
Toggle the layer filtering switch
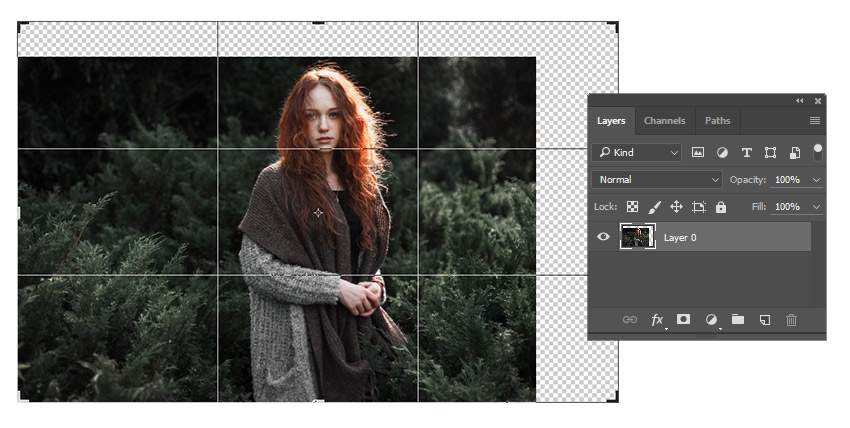(817, 152)
